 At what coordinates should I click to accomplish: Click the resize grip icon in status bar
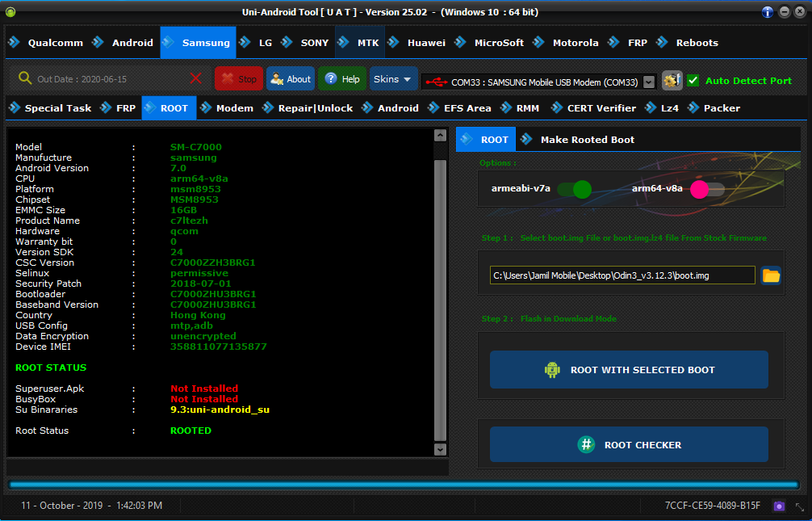[800, 507]
